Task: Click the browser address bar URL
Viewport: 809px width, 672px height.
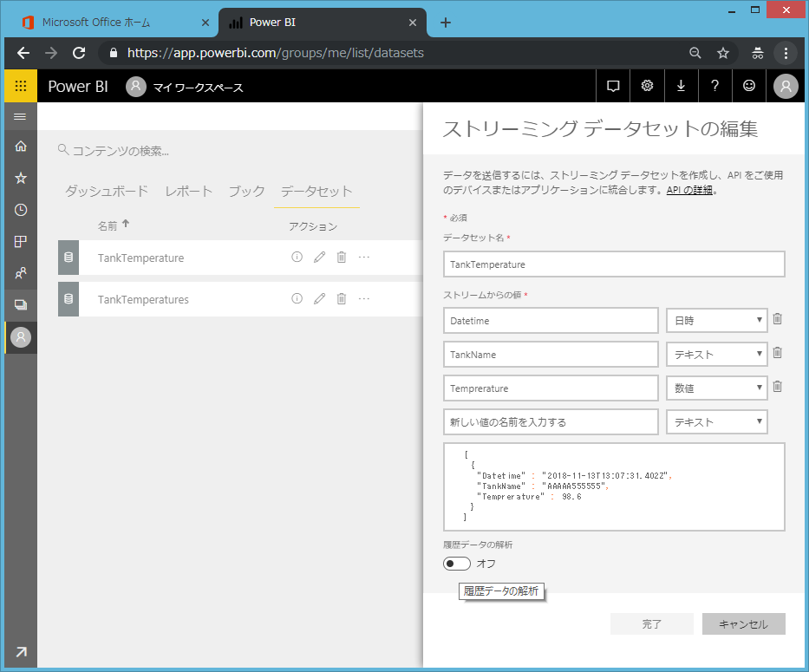Action: tap(276, 53)
